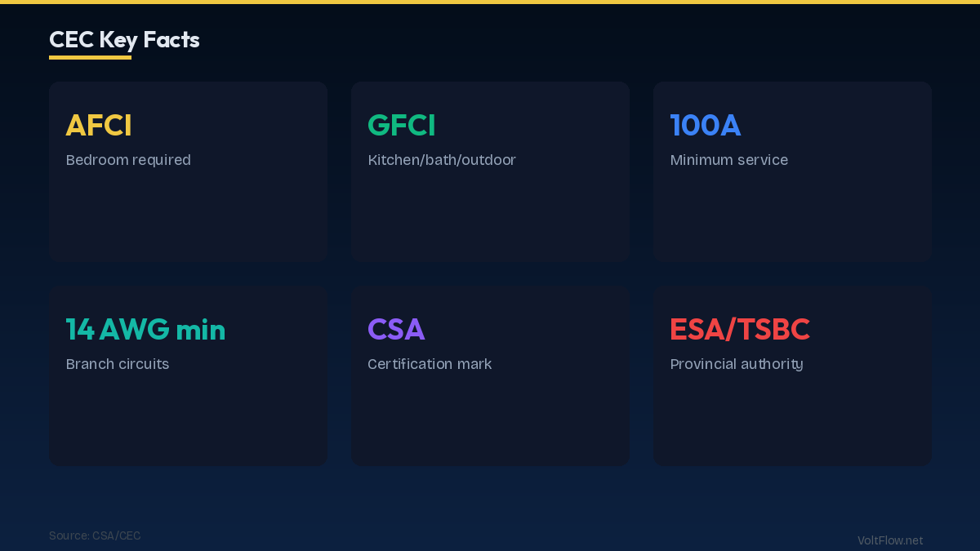Select the red ESA/TSBC heading
Image resolution: width=980 pixels, height=551 pixels.
[739, 330]
